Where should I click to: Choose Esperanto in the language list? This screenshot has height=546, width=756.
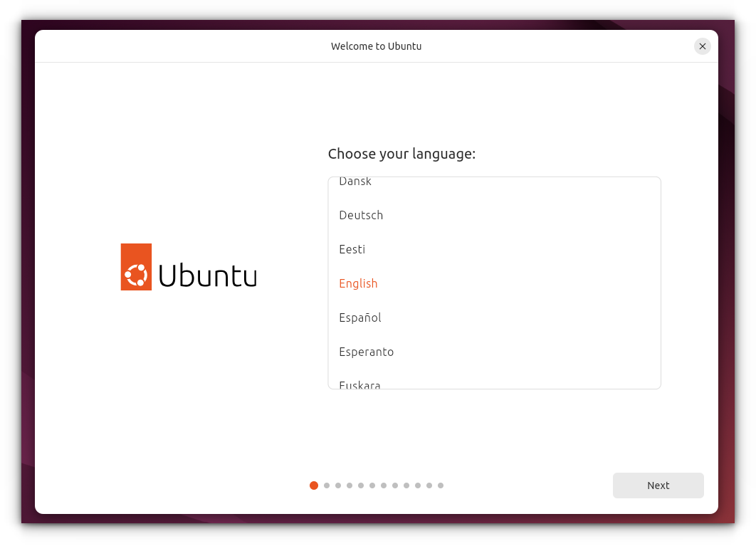click(x=367, y=352)
